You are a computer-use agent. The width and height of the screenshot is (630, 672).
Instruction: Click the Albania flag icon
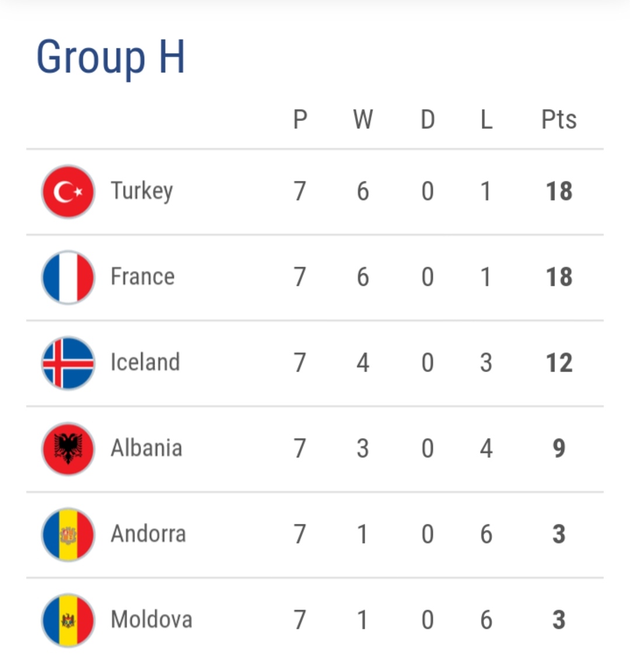(x=68, y=449)
